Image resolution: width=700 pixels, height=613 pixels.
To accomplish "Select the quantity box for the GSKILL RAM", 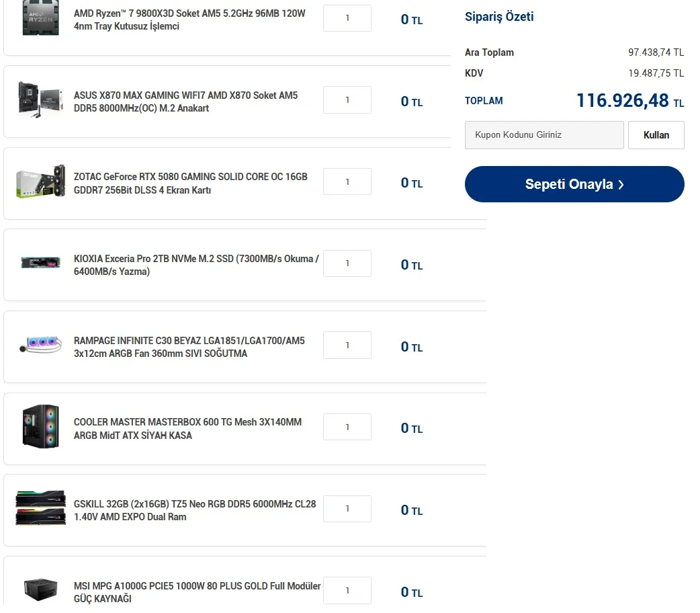I will click(347, 509).
